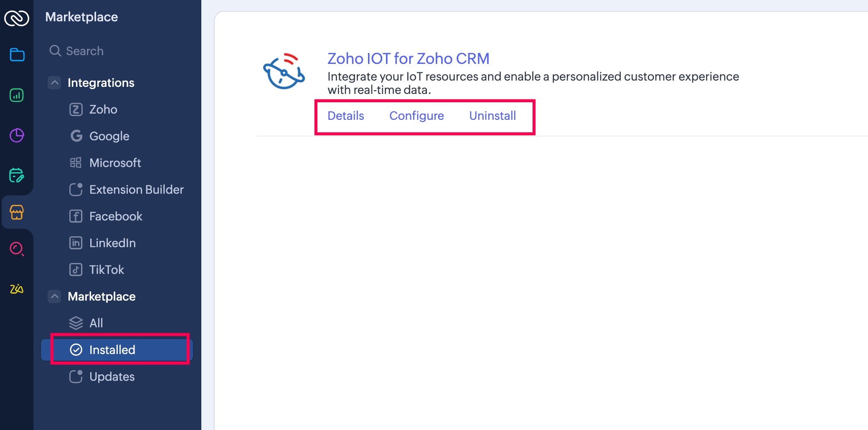Image resolution: width=868 pixels, height=430 pixels.
Task: Click the Zoho IOT extension logo
Action: (284, 71)
